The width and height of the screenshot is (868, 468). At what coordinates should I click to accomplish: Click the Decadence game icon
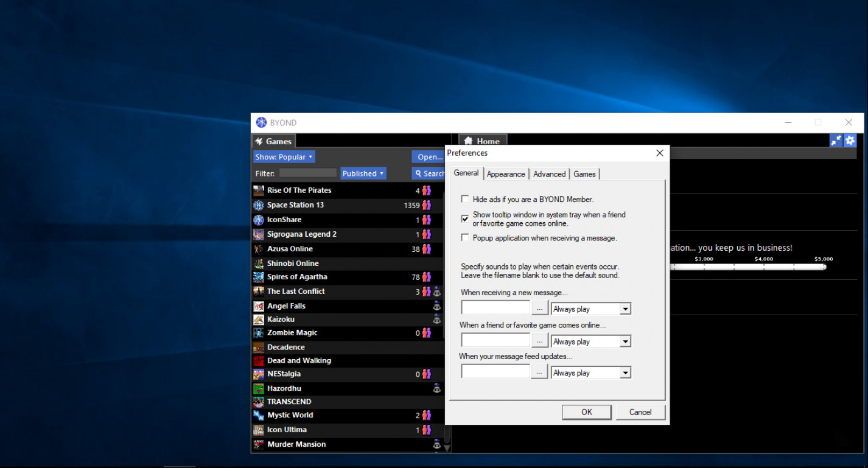pos(259,348)
